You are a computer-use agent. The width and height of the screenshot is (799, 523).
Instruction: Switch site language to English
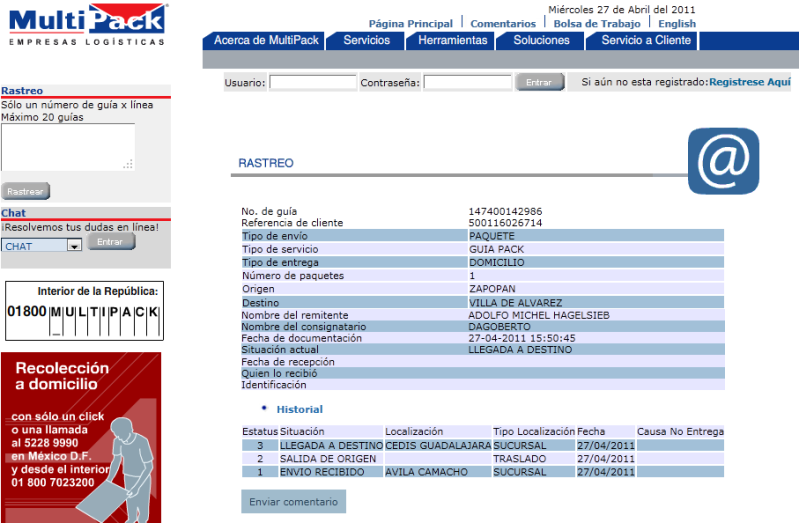pyautogui.click(x=676, y=23)
